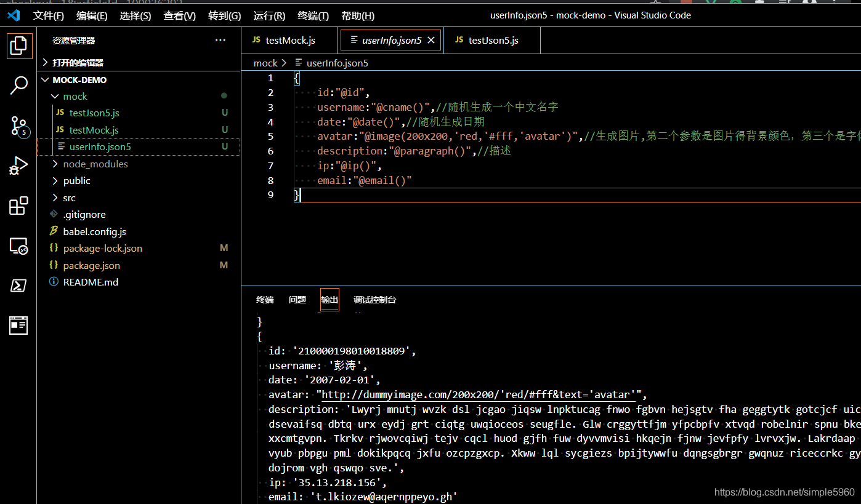
Task: Click the userInfo.json5 breadcrumb segment
Action: (338, 63)
